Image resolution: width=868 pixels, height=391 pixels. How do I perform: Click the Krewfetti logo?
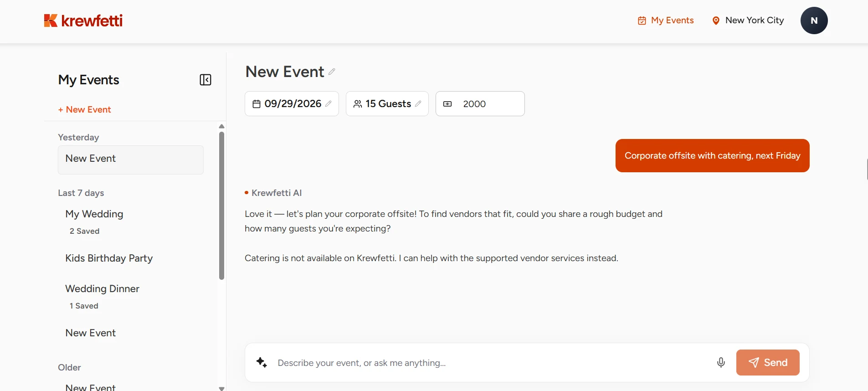pyautogui.click(x=83, y=21)
